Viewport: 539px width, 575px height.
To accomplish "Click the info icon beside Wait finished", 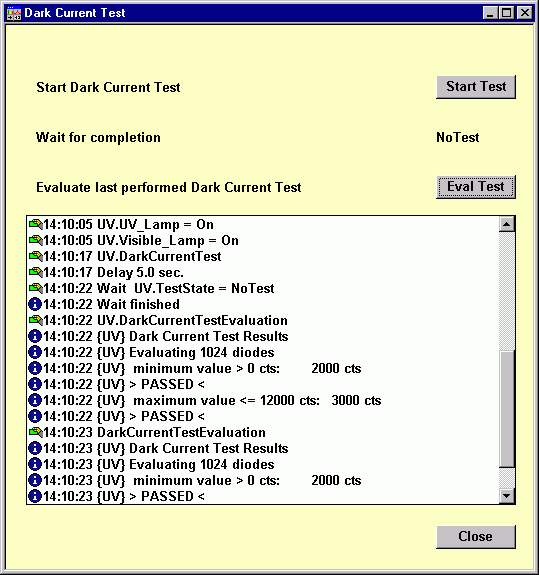I will click(35, 304).
